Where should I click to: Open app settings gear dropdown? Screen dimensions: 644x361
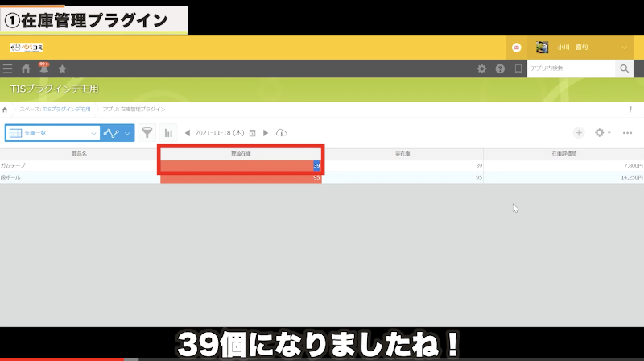click(x=601, y=133)
